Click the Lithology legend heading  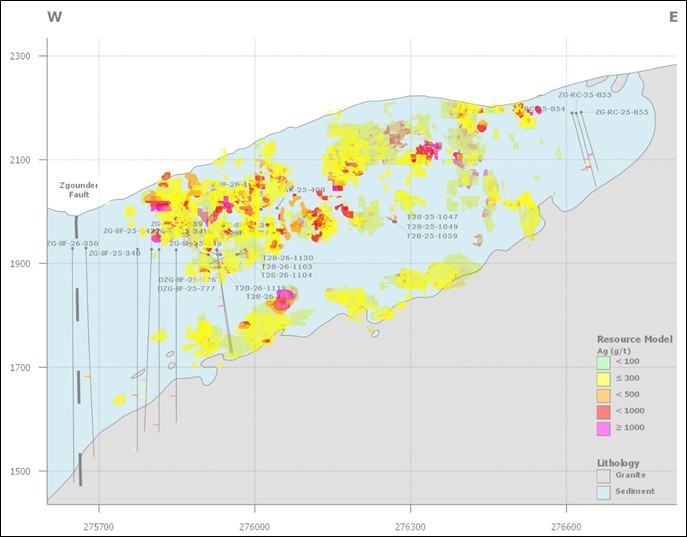pos(618,463)
